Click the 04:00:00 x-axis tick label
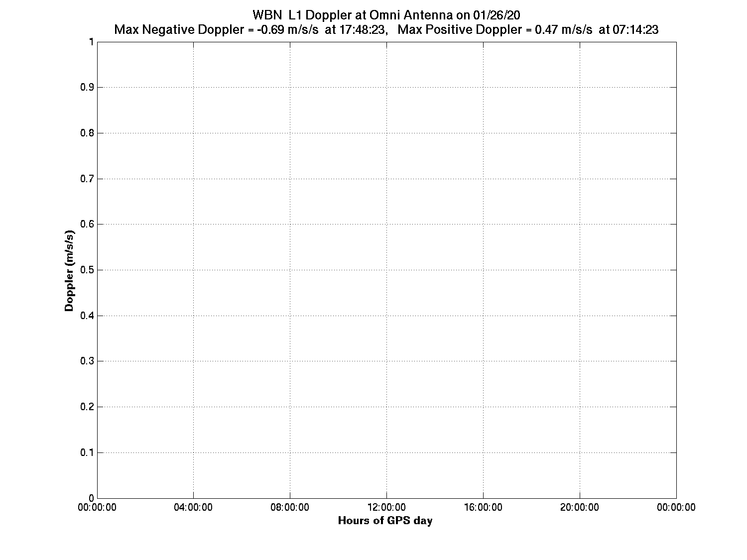 pyautogui.click(x=193, y=507)
